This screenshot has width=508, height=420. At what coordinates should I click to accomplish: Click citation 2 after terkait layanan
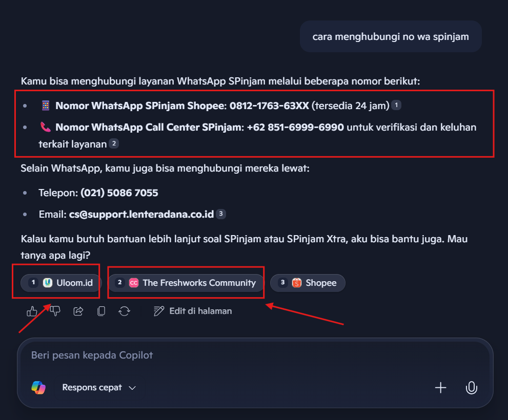114,144
